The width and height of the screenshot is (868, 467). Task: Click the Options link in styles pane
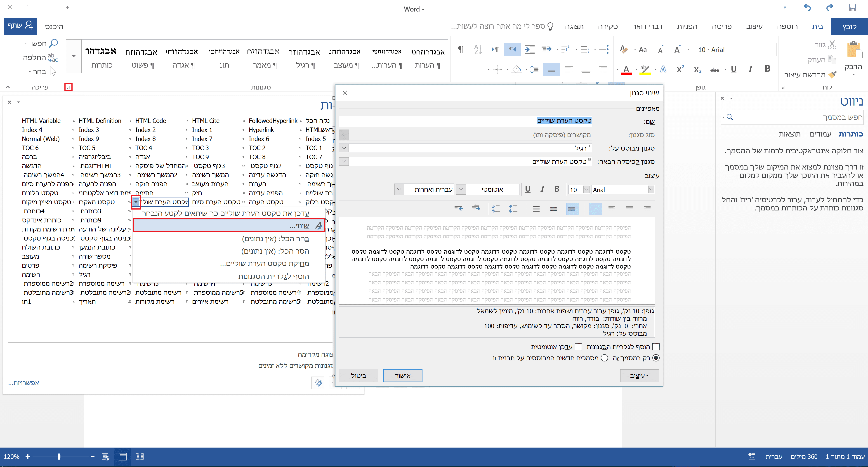click(24, 383)
